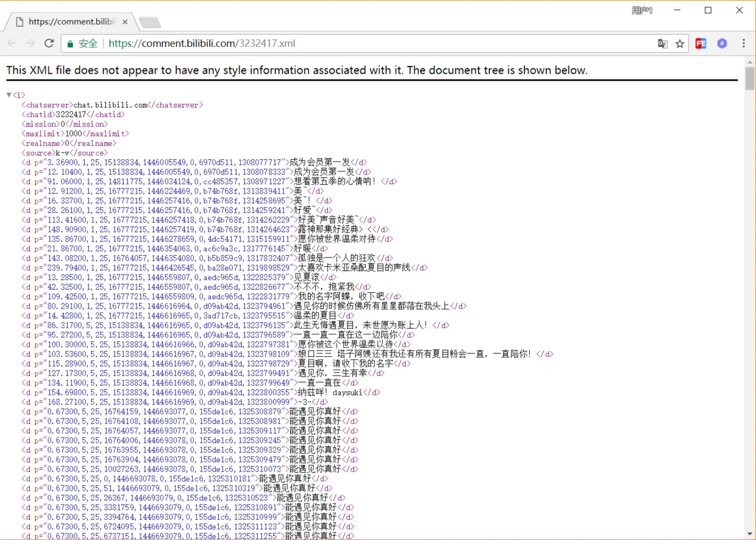Image resolution: width=756 pixels, height=540 pixels.
Task: Reload the page with the refresh icon
Action: 49,43
